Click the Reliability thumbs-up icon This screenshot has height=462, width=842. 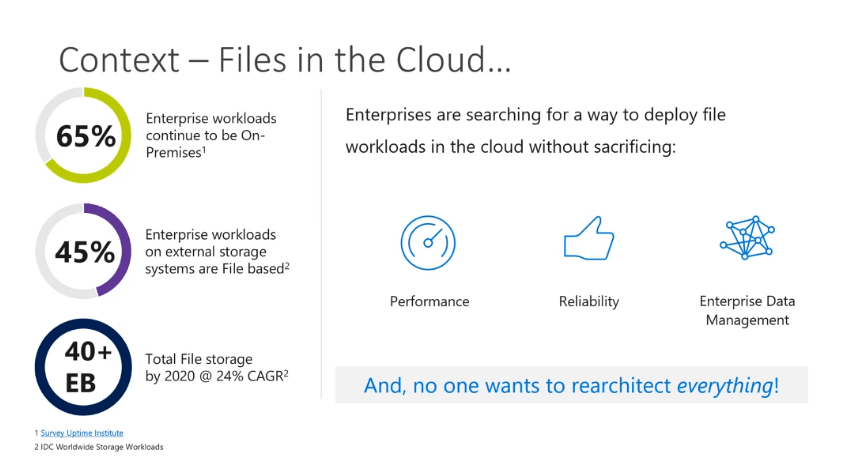click(x=589, y=240)
